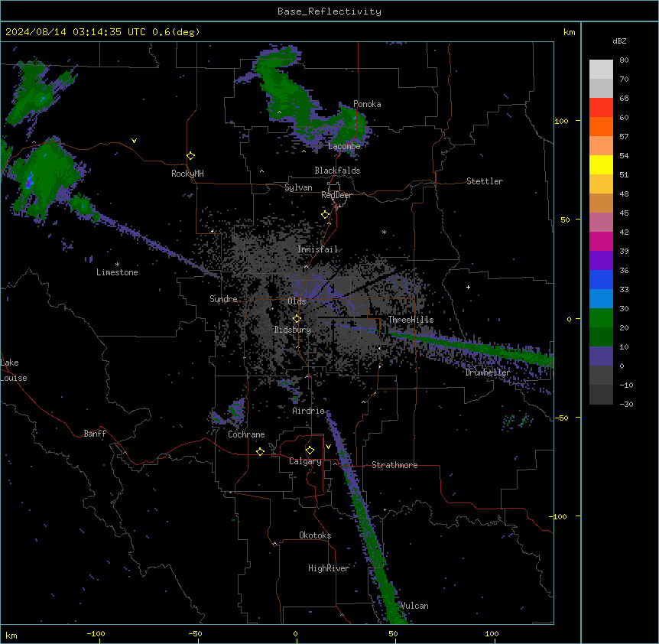
Task: Click the ThreeHills label
Action: coord(411,320)
